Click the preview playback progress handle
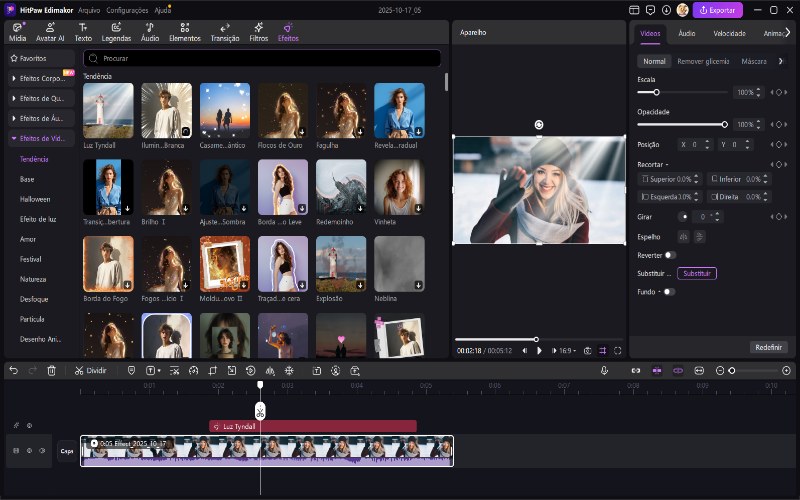The height and width of the screenshot is (500, 800). tap(536, 339)
